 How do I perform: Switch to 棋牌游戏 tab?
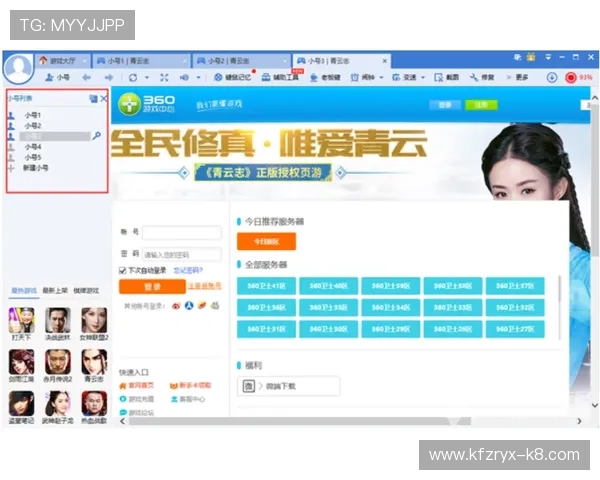point(86,291)
